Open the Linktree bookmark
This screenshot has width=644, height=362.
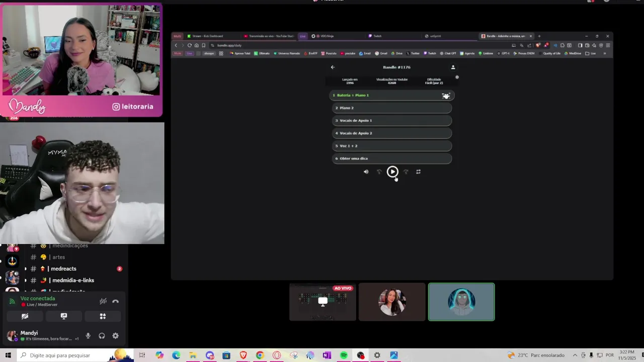tap(486, 53)
